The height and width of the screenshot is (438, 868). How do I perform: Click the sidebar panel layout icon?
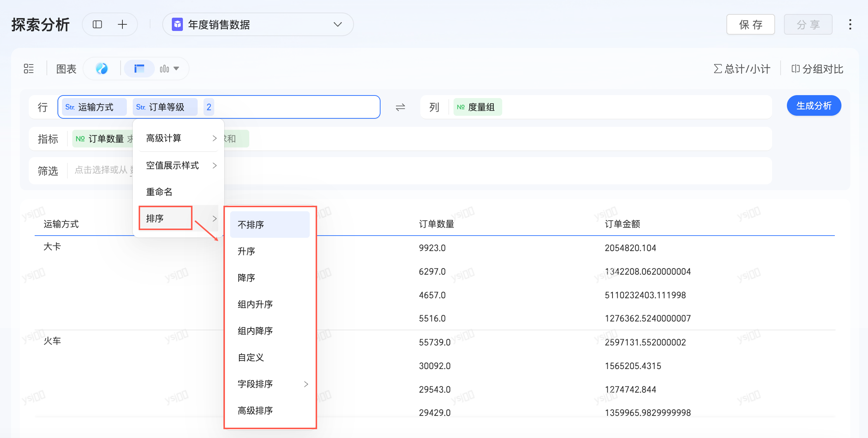[97, 25]
